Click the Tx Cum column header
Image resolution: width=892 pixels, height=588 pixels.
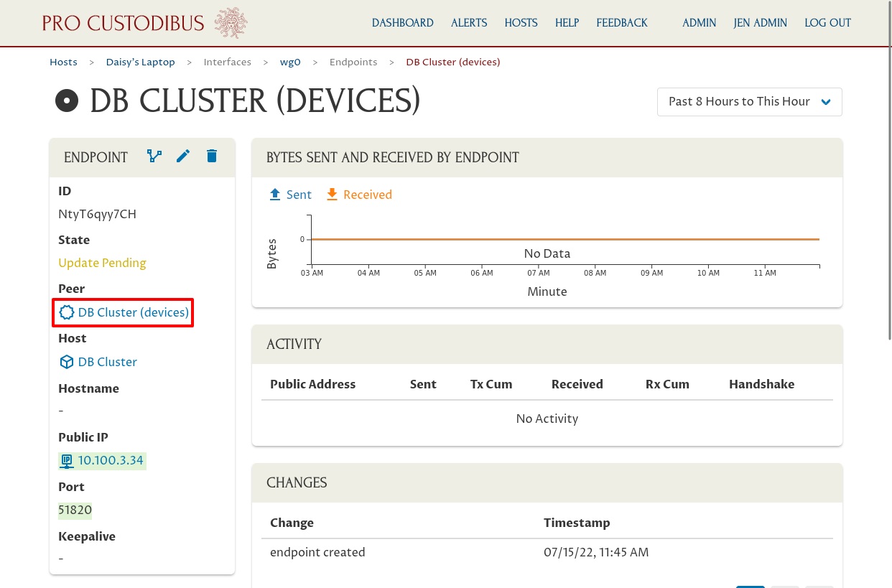[491, 384]
